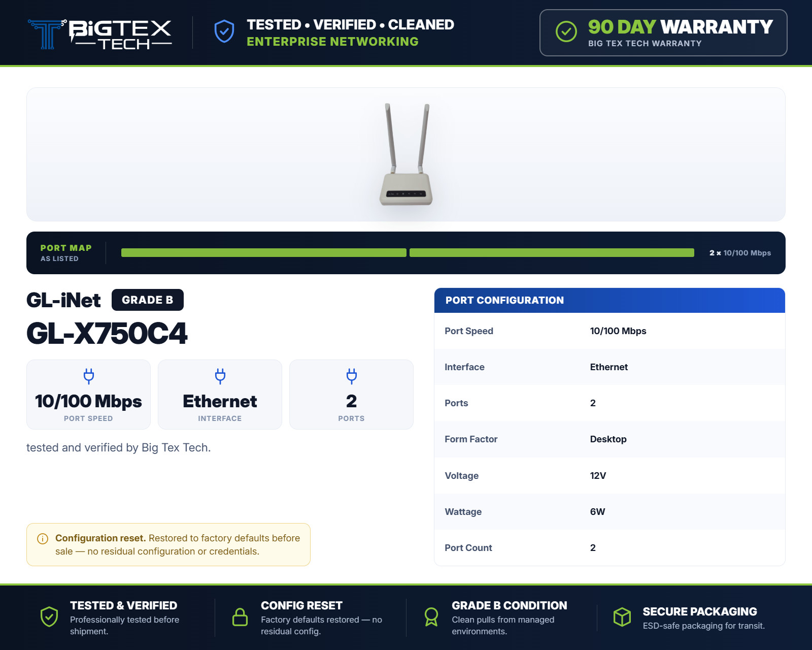Click the 'CONFIG RESET' footer heading
The width and height of the screenshot is (812, 650).
[301, 605]
